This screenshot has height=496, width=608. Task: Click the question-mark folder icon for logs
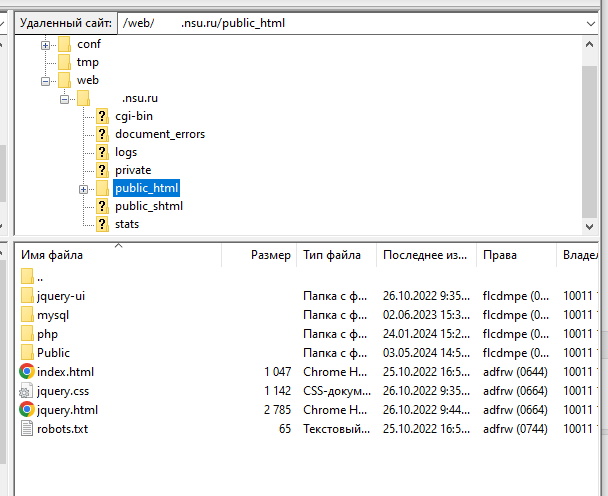click(102, 152)
